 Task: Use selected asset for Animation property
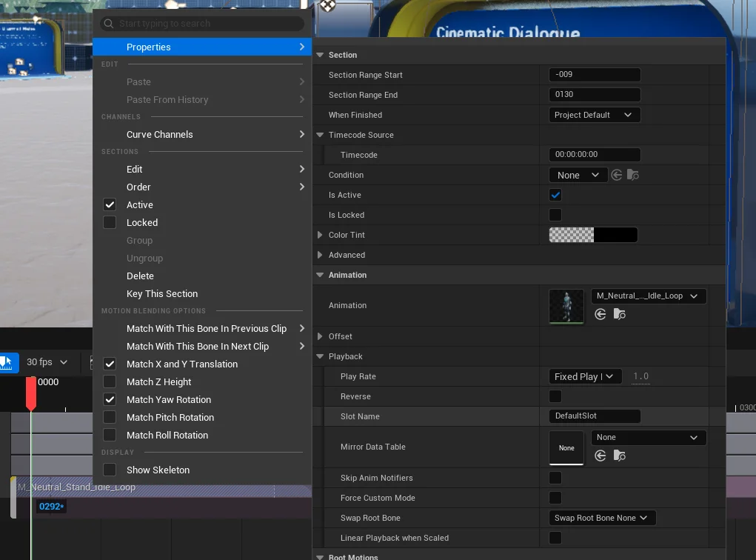(x=601, y=315)
